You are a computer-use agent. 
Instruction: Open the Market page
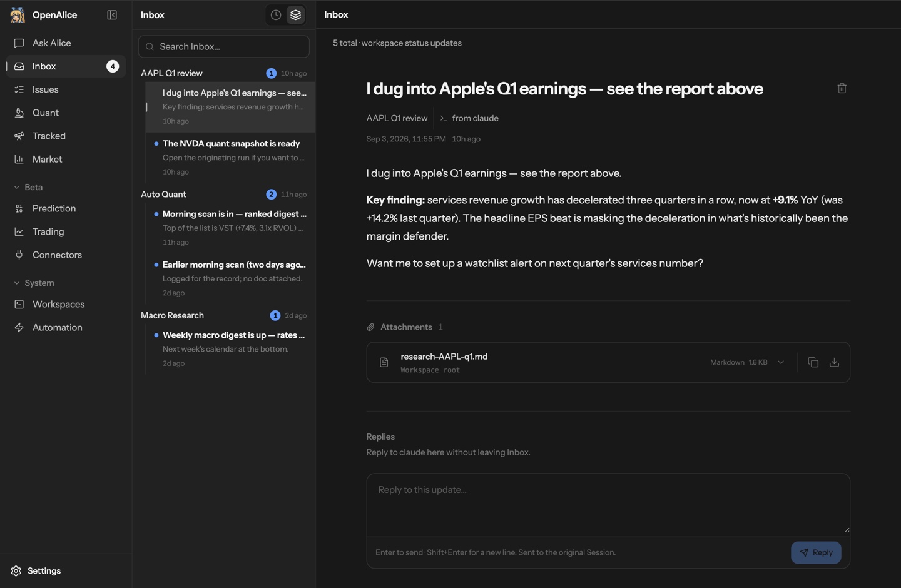pos(66,159)
